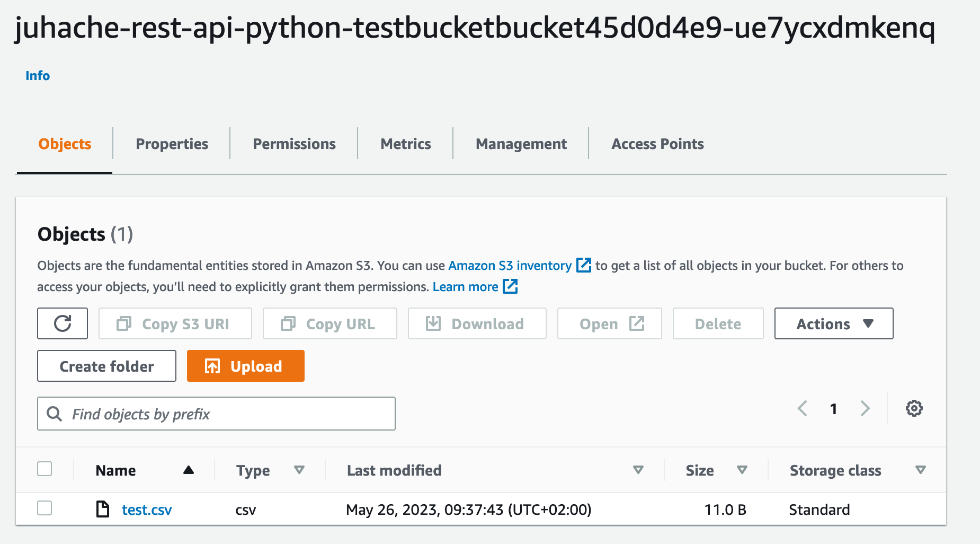Open the Permissions tab
Image resolution: width=980 pixels, height=544 pixels.
[294, 144]
